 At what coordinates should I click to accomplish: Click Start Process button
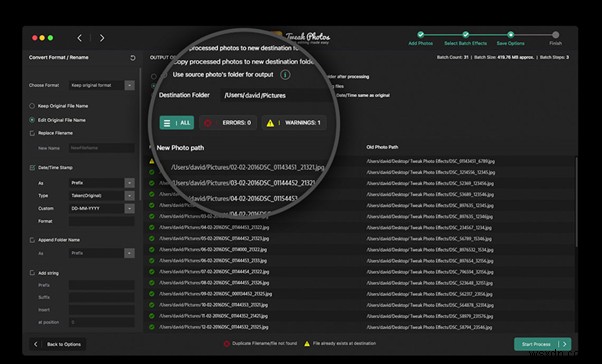click(x=542, y=344)
